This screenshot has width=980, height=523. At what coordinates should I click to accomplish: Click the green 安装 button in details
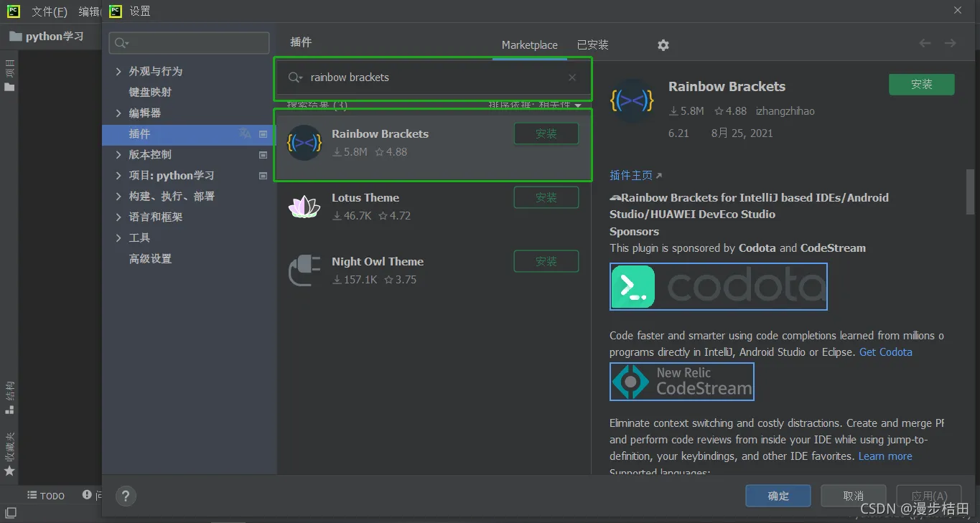(922, 85)
